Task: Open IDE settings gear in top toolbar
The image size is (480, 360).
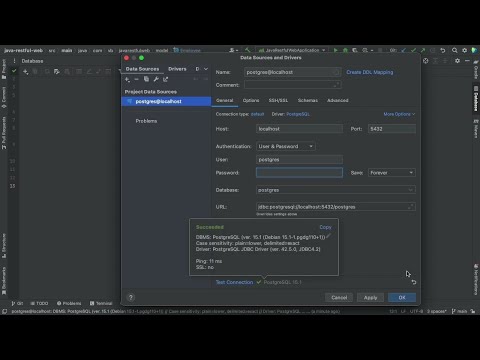Action: point(464,50)
